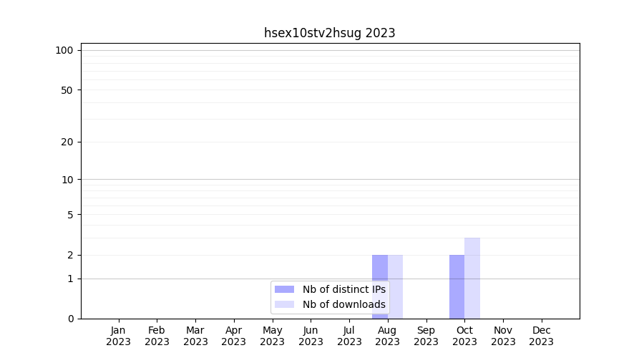Select the 50 y-axis tick label
644x358 pixels.
[x=67, y=90]
